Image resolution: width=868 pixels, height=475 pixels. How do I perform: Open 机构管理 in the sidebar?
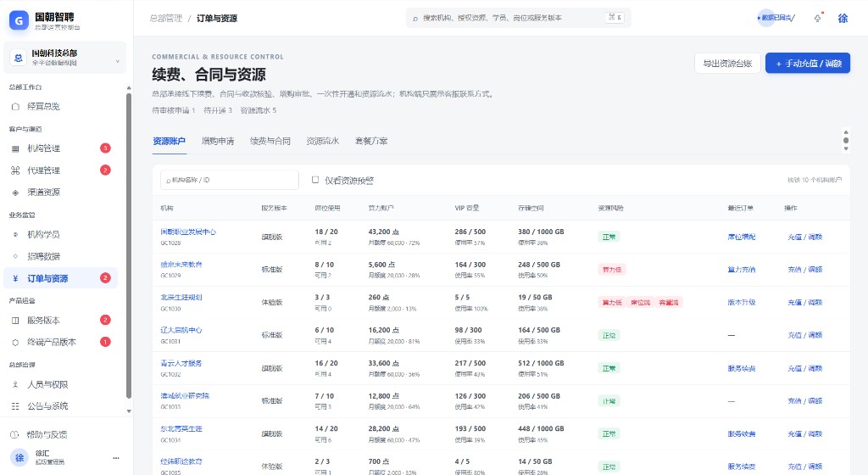coord(61,148)
